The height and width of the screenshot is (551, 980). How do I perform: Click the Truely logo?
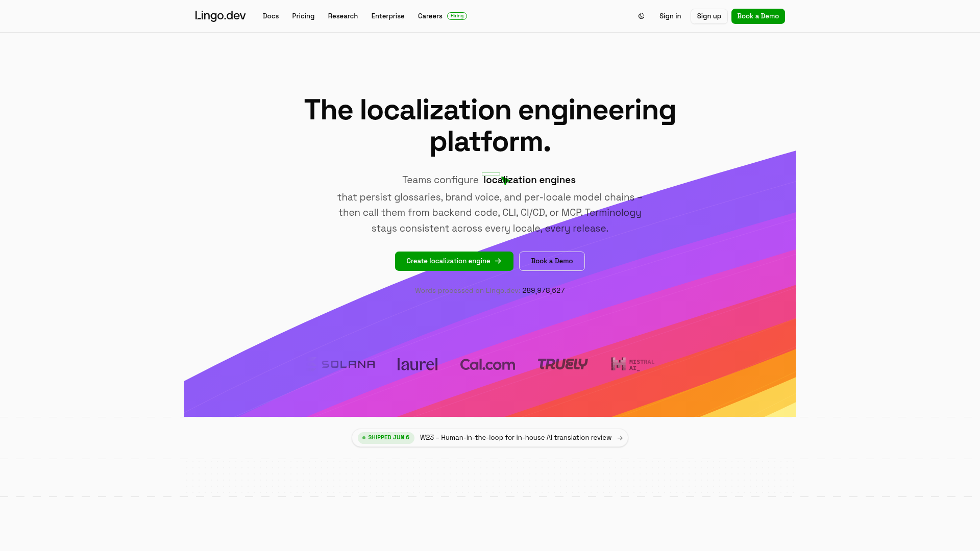(x=563, y=364)
